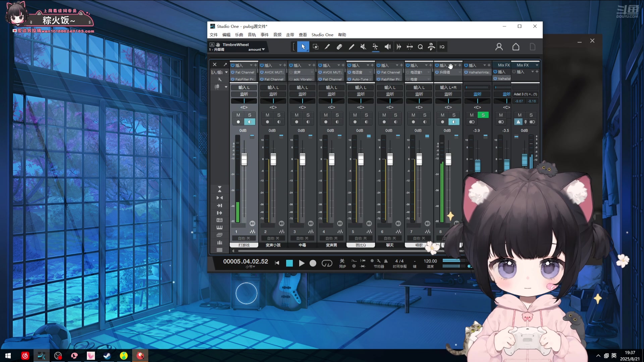The height and width of the screenshot is (362, 644).
Task: Show instruments panel piano-keys icon
Action: 219,228
